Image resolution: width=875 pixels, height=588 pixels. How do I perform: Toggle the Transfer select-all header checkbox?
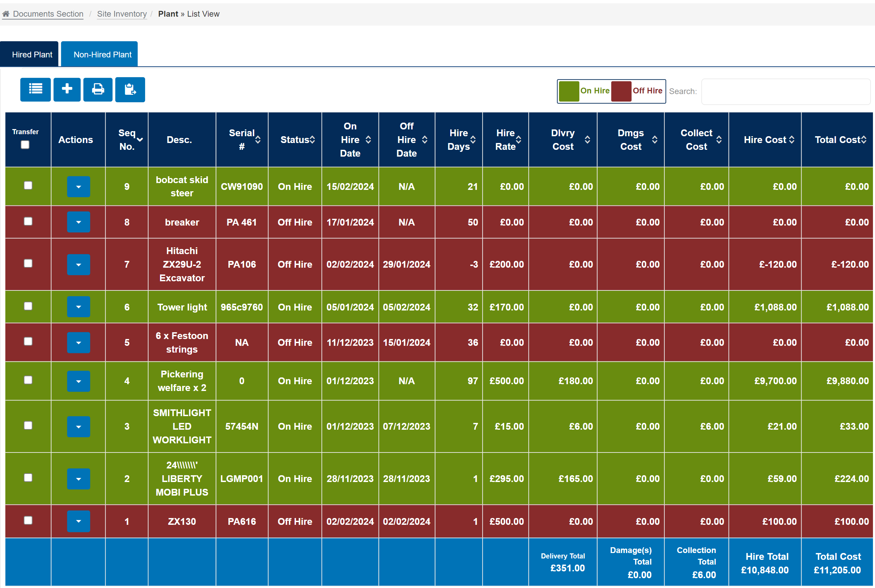point(25,144)
